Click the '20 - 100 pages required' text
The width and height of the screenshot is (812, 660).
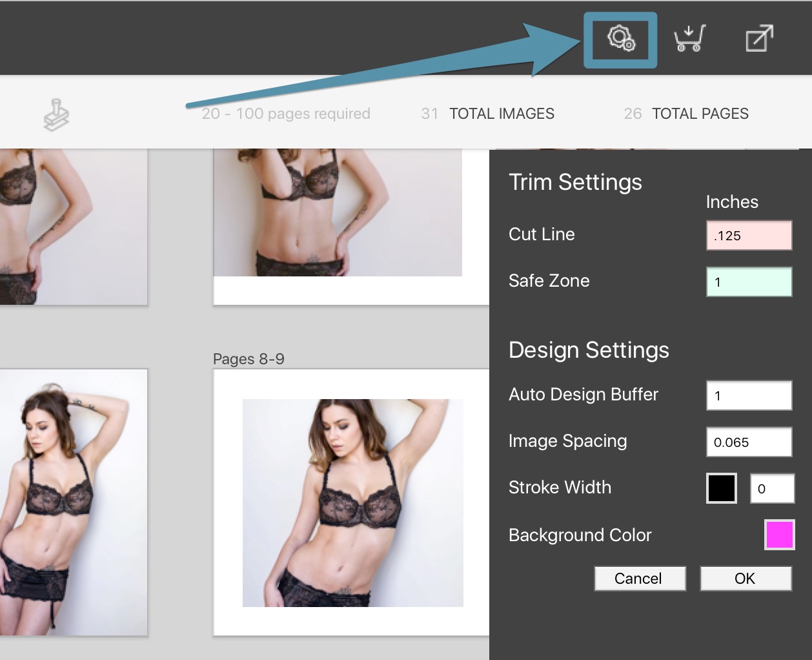click(286, 114)
